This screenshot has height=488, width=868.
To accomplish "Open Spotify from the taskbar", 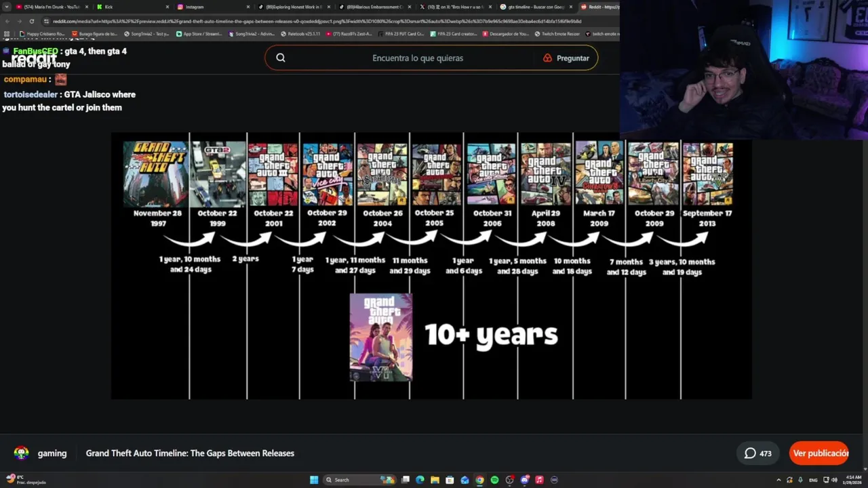I will 494,480.
